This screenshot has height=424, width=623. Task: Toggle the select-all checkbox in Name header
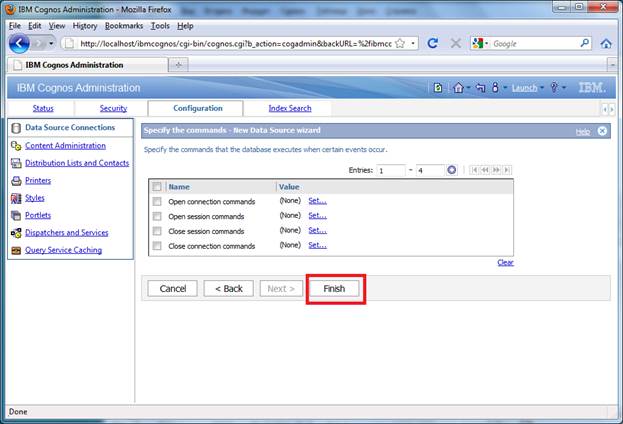pos(157,186)
